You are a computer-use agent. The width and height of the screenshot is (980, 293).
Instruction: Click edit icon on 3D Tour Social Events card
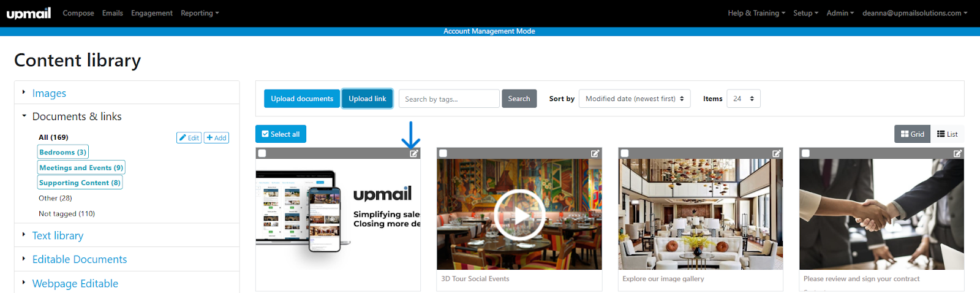[x=595, y=153]
